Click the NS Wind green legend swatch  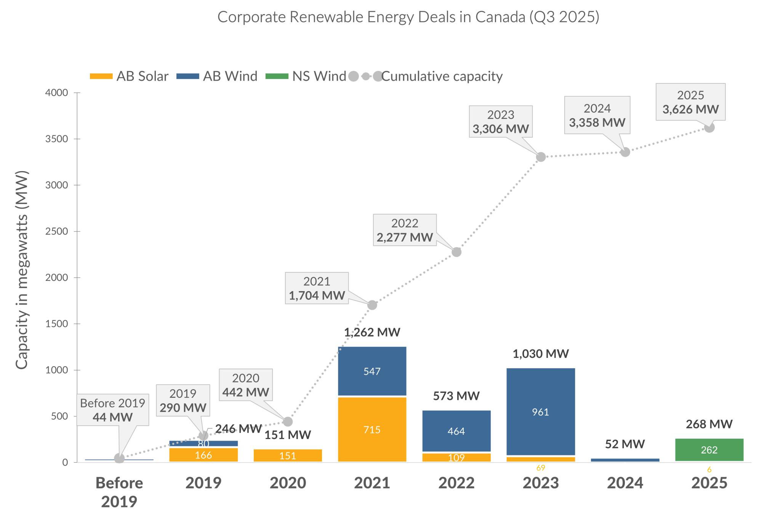(x=277, y=77)
